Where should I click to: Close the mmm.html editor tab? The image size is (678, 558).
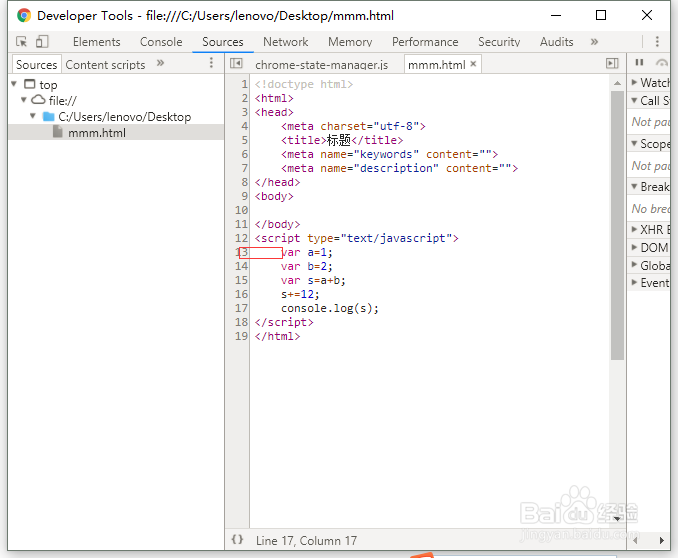coord(473,64)
